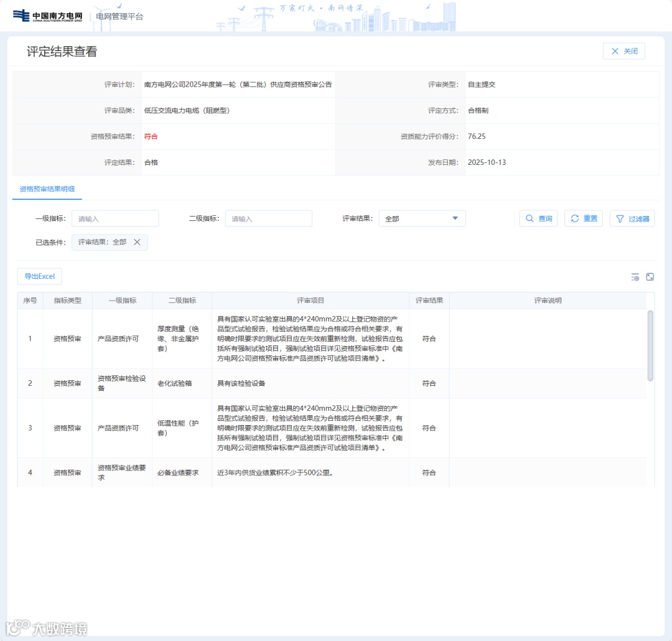Focus the 二级指标 input field

point(268,218)
